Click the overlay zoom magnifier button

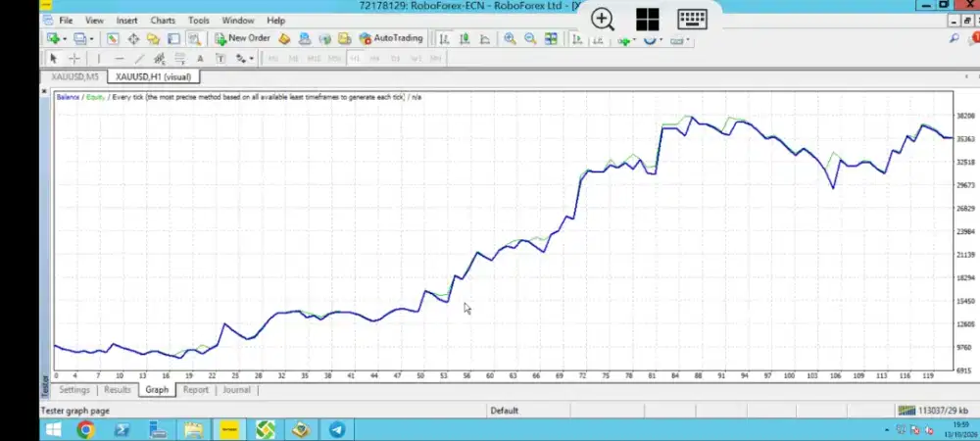click(603, 20)
